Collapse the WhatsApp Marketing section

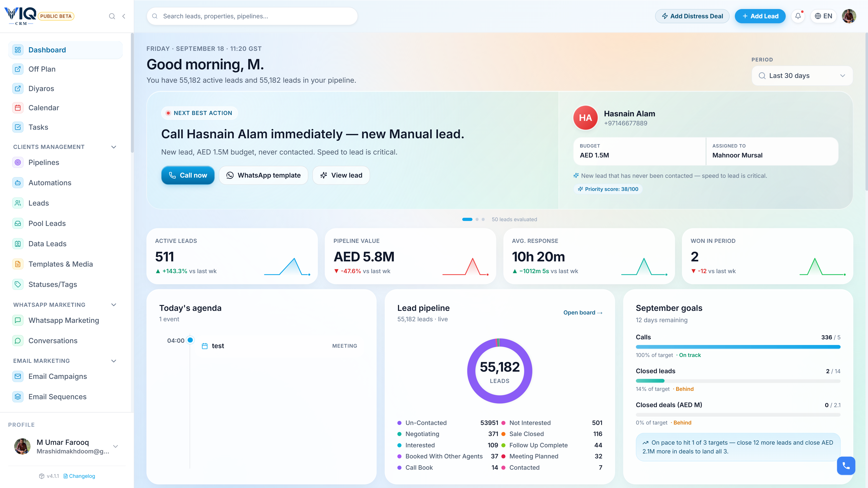tap(113, 305)
